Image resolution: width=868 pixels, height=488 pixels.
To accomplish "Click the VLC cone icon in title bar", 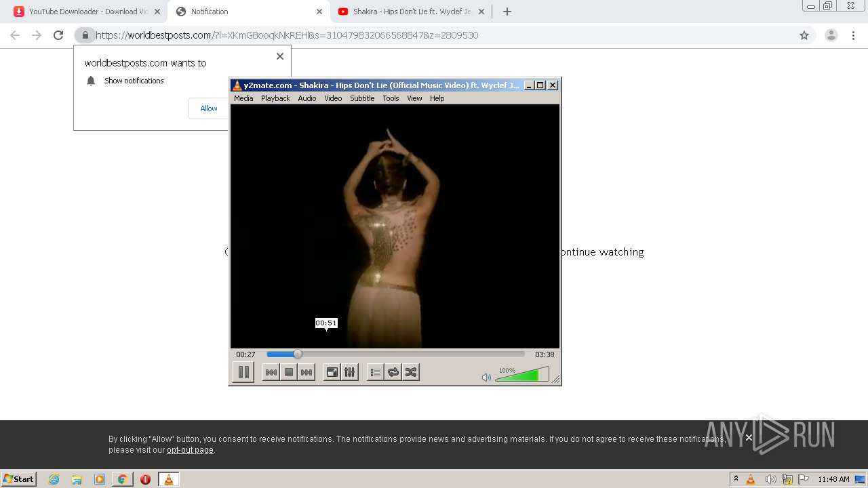I will (237, 85).
